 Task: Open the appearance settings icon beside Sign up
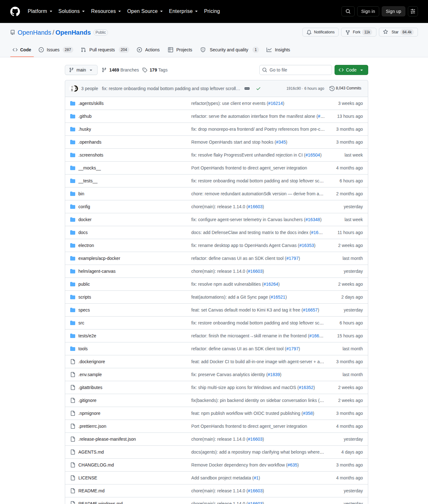click(413, 11)
